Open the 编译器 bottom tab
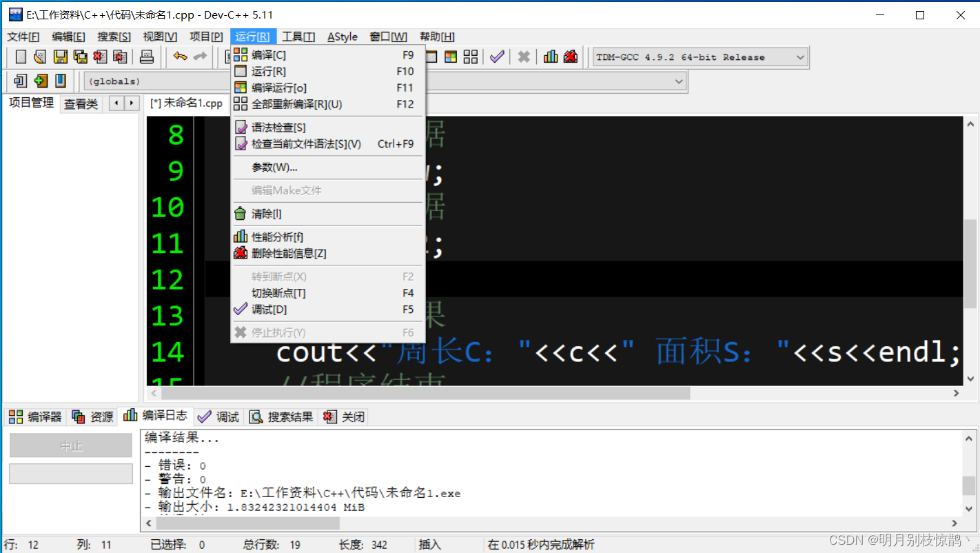The height and width of the screenshot is (553, 980). pos(34,416)
